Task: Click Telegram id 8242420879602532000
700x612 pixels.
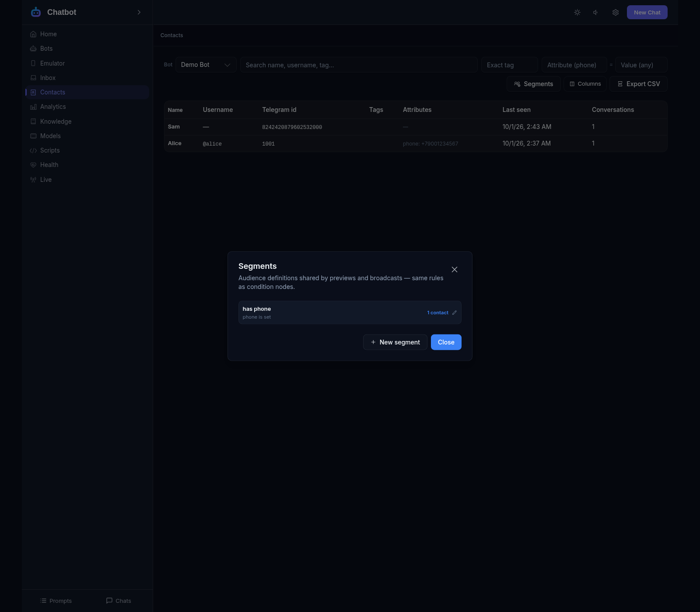Action: click(x=292, y=127)
